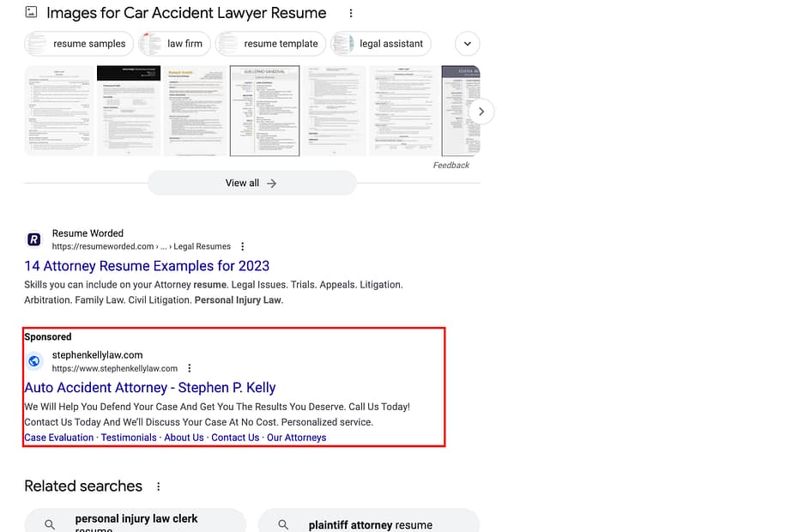
Task: Click the next arrow on the image carousel
Action: [x=481, y=112]
